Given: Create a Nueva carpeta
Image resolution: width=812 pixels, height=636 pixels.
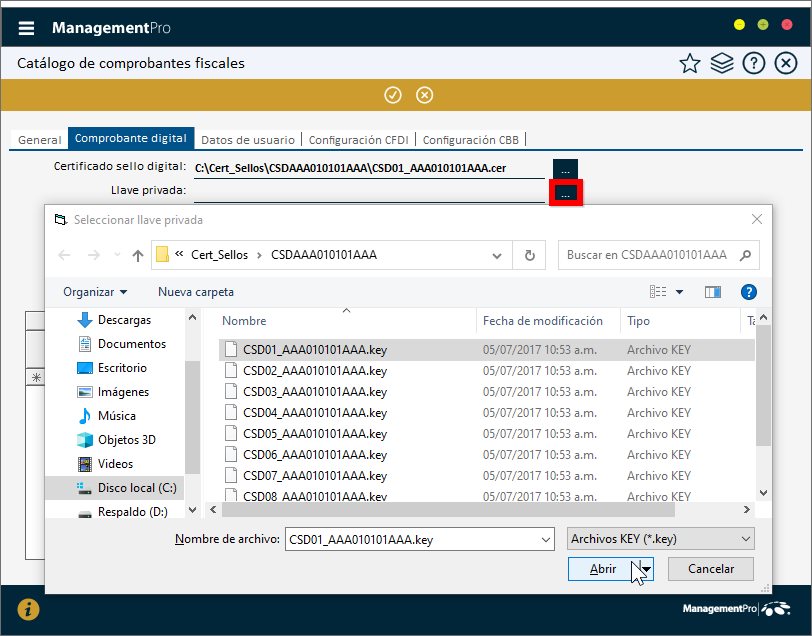Looking at the screenshot, I should [x=196, y=292].
